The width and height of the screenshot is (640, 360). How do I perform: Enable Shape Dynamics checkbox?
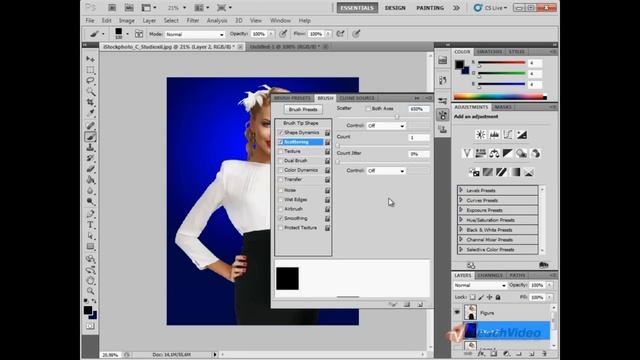(280, 133)
